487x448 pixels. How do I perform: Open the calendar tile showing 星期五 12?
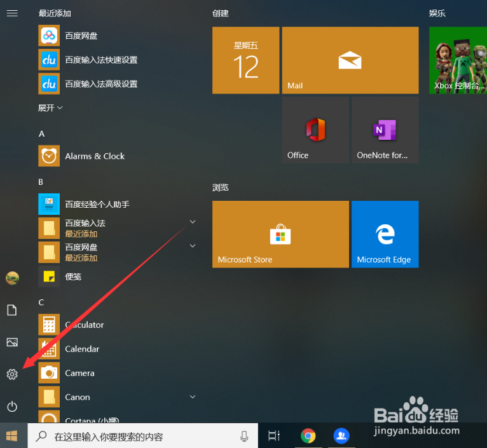point(245,60)
